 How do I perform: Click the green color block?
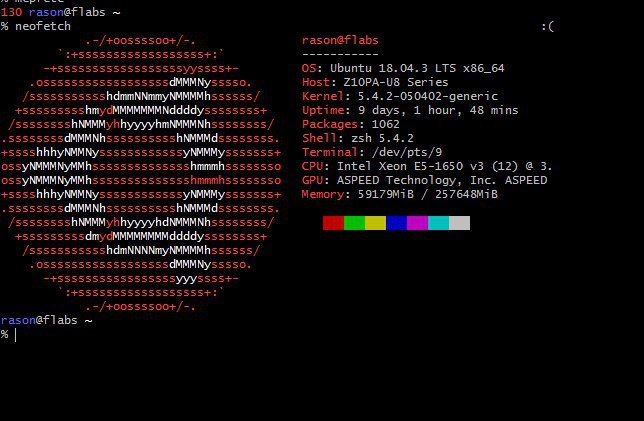(x=354, y=223)
